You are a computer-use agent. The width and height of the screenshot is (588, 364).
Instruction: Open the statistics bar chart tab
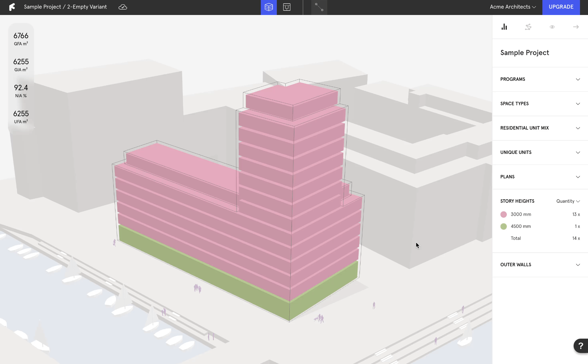tap(504, 27)
